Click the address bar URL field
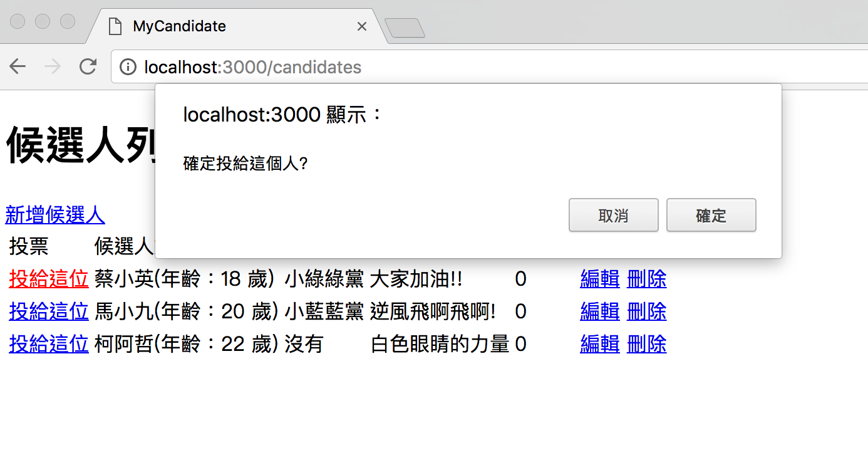Image resolution: width=868 pixels, height=470 pixels. [438, 67]
